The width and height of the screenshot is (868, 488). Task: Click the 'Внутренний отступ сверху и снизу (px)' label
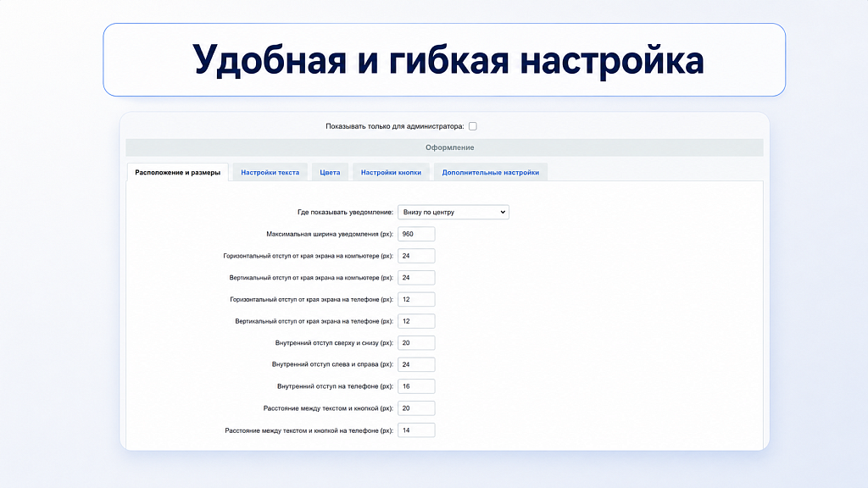pos(334,343)
